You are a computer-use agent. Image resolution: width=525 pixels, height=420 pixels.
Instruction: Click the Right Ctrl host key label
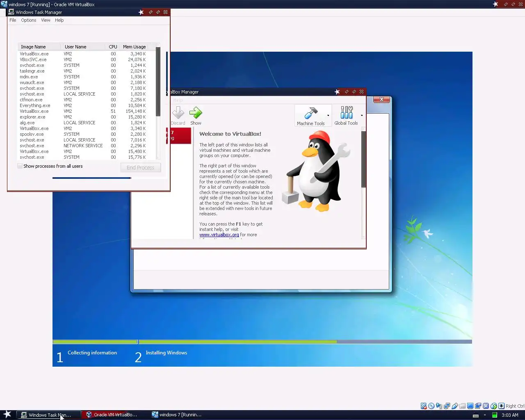pyautogui.click(x=515, y=406)
